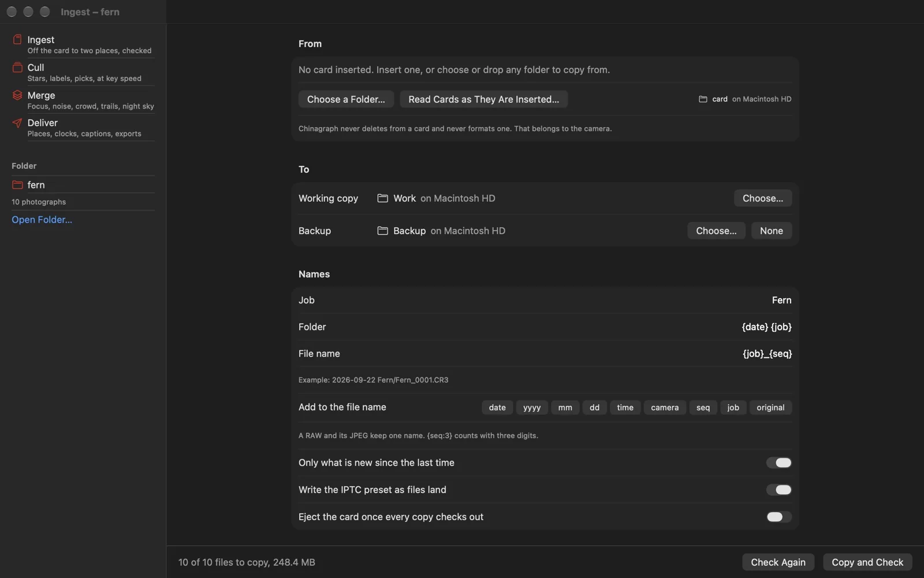Edit the Job field value Fern
924x578 pixels.
coord(781,300)
